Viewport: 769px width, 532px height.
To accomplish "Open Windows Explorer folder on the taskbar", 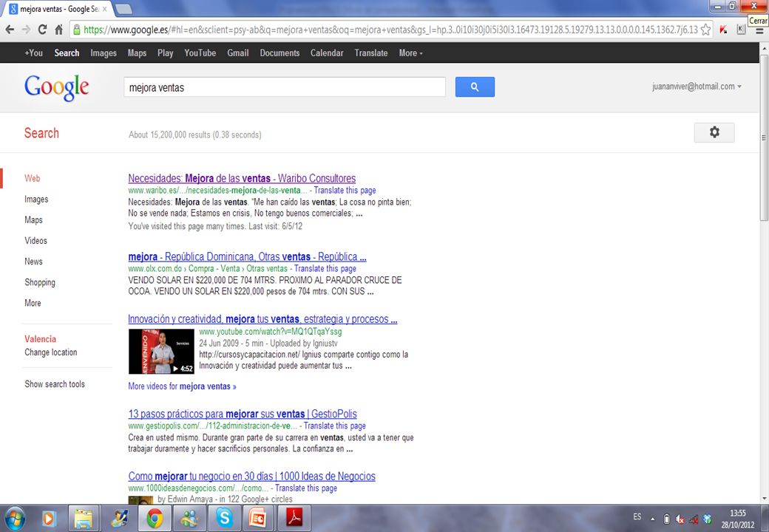I will coord(84,518).
